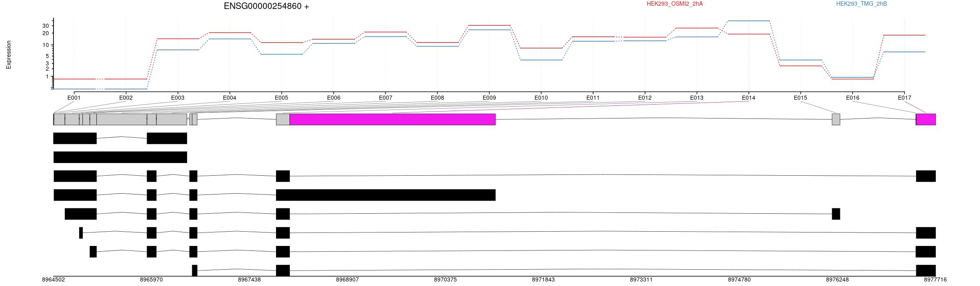
Task: Click genomic coordinate 8965970
Action: pos(151,280)
